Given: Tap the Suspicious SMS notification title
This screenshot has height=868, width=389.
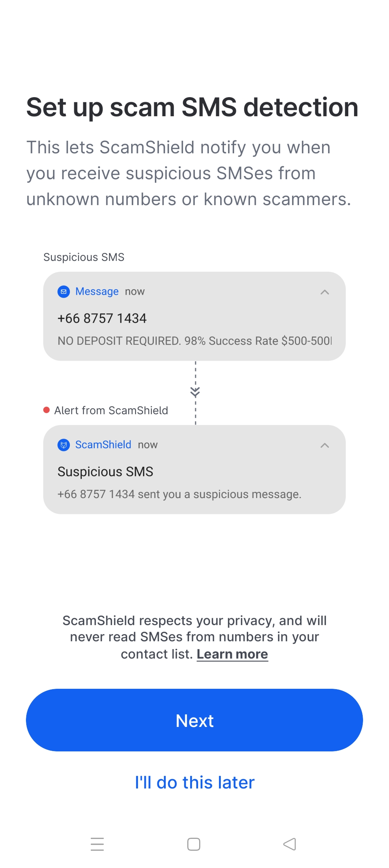Looking at the screenshot, I should [105, 472].
